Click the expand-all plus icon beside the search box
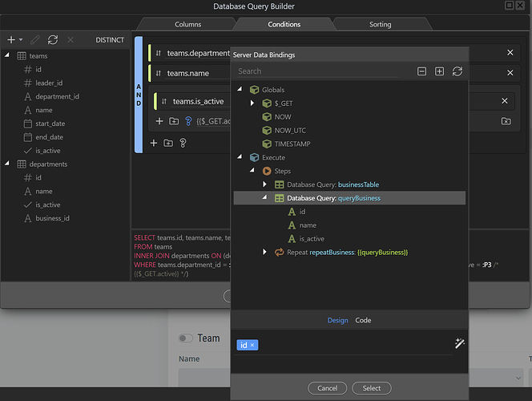The height and width of the screenshot is (401, 532). click(x=439, y=71)
